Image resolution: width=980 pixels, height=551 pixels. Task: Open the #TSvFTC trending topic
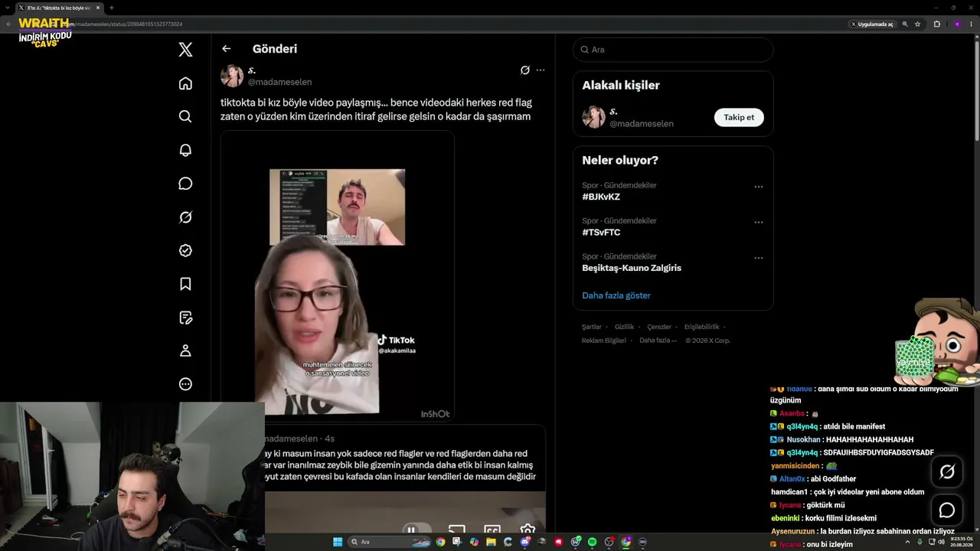tap(601, 233)
